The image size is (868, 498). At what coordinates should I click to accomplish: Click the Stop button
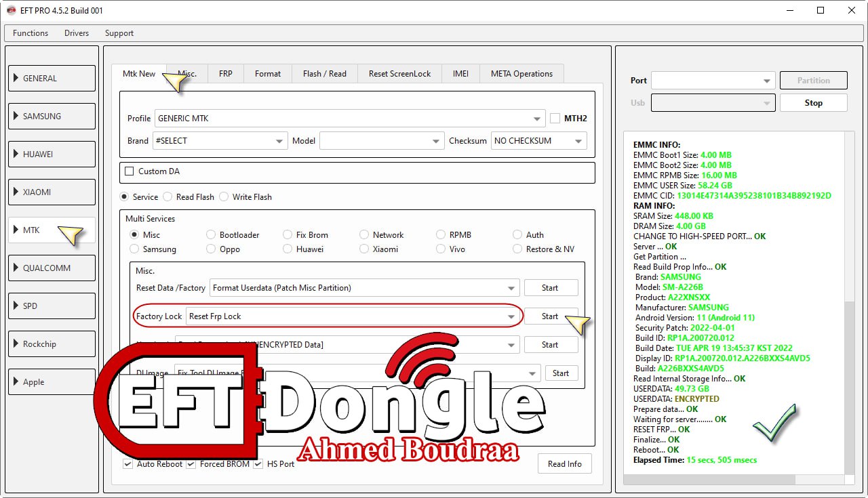pos(814,103)
